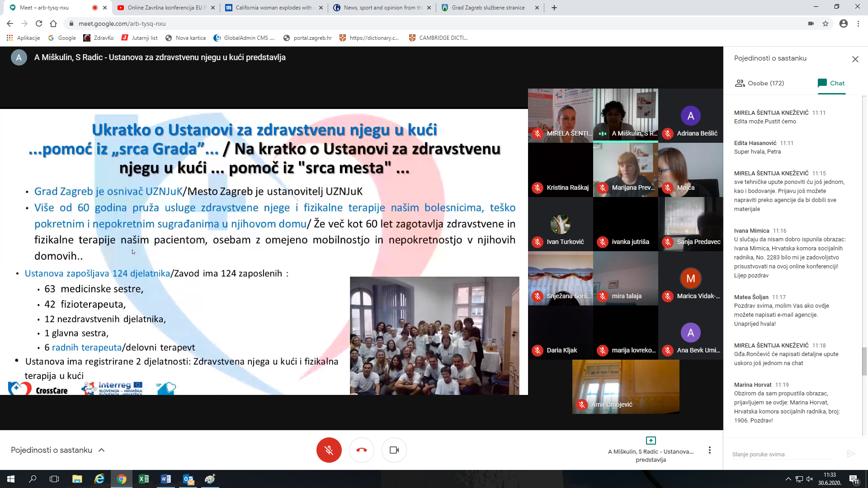Open Chrome three-dot menu
This screenshot has width=868, height=488.
coord(858,23)
